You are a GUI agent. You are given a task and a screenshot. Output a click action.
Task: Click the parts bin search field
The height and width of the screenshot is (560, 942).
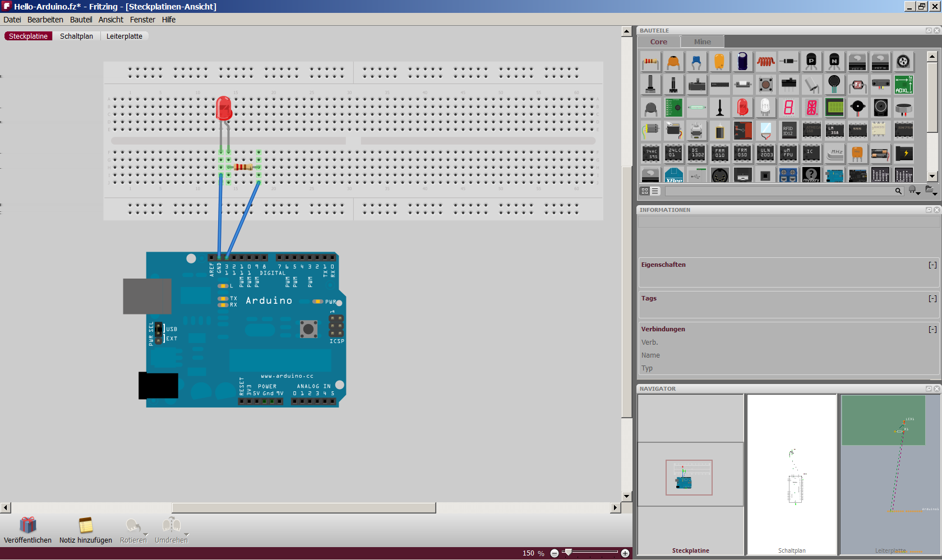tap(780, 191)
